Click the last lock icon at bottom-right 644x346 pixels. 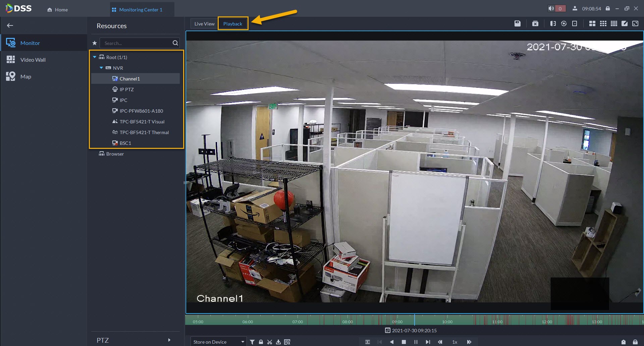tap(635, 342)
